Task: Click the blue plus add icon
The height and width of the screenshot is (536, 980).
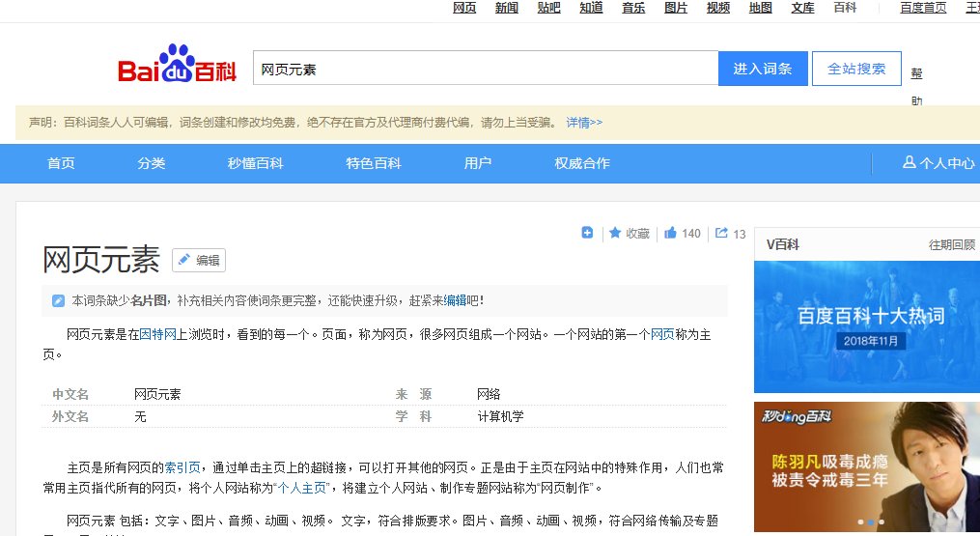Action: tap(587, 233)
